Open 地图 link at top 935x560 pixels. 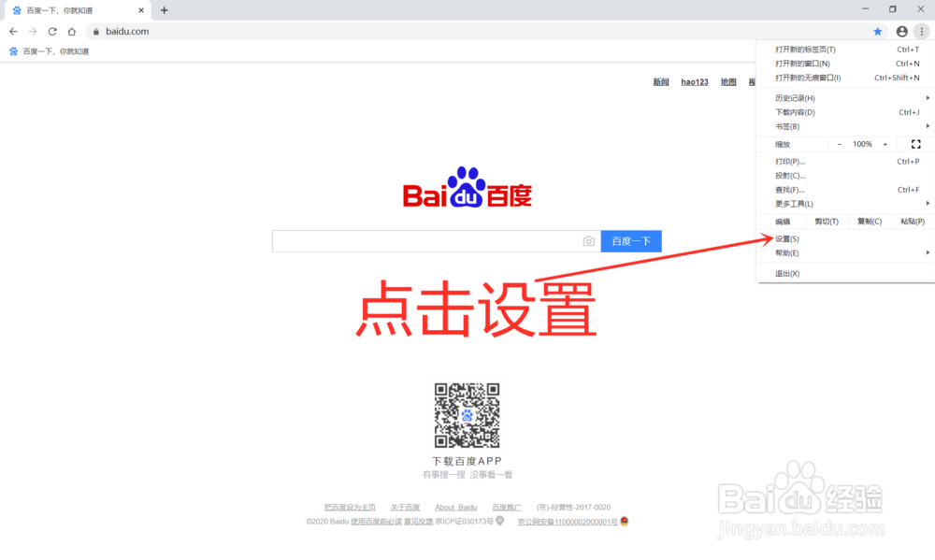coord(728,82)
